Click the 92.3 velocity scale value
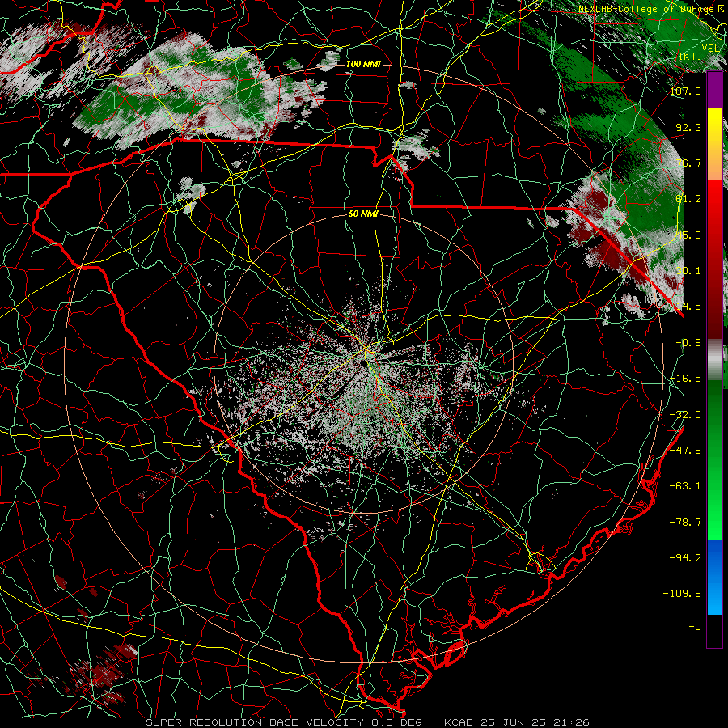728x728 pixels. point(688,127)
